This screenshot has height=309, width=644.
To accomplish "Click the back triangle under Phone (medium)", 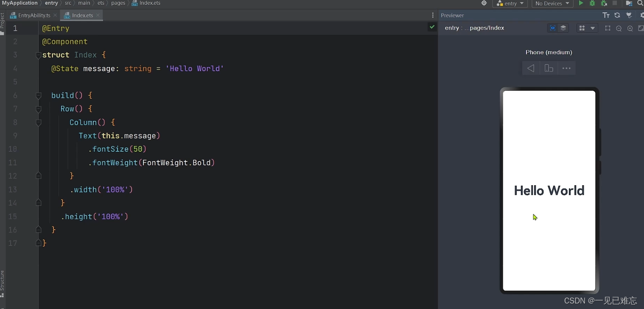I will click(x=531, y=68).
